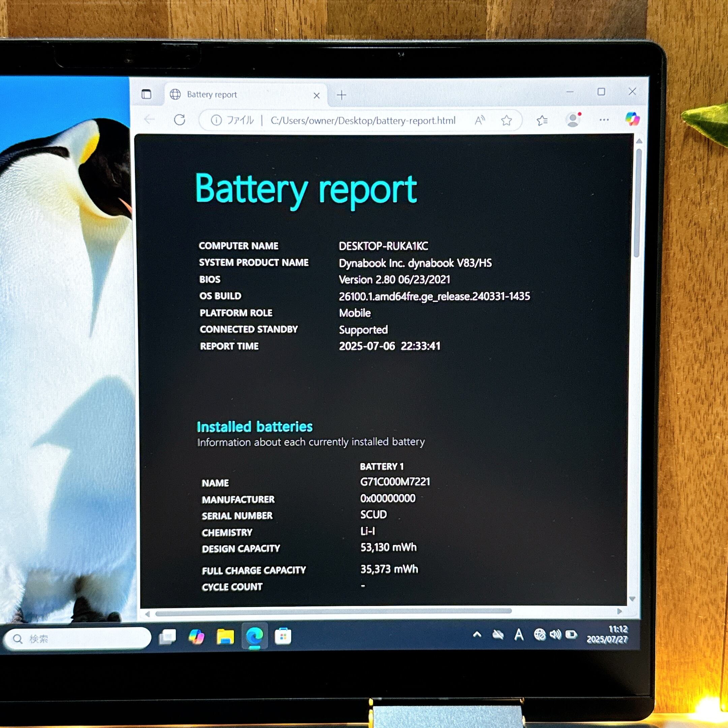Open the browser profile avatar
Screen dimensions: 728x728
pyautogui.click(x=573, y=120)
